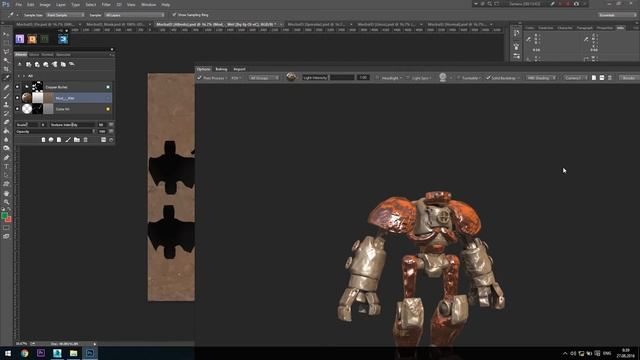Image resolution: width=640 pixels, height=360 pixels.
Task: Switch to the Import tab in 3DO
Action: pos(239,69)
